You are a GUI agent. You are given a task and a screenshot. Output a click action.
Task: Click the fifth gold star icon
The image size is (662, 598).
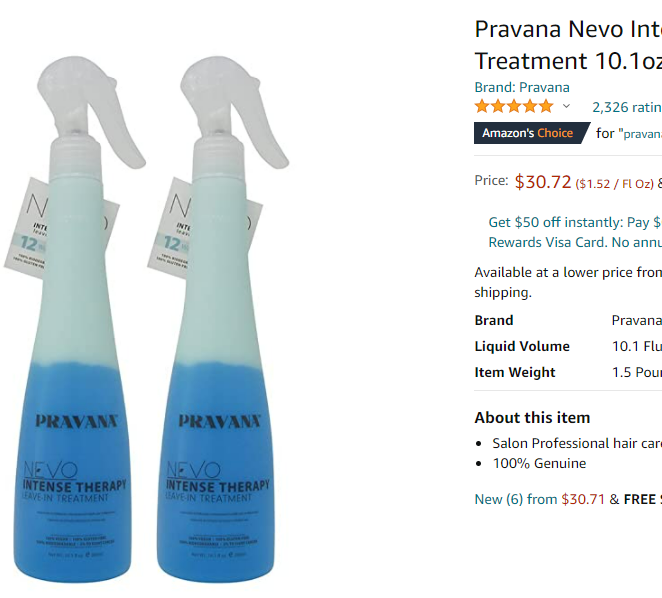pyautogui.click(x=546, y=106)
